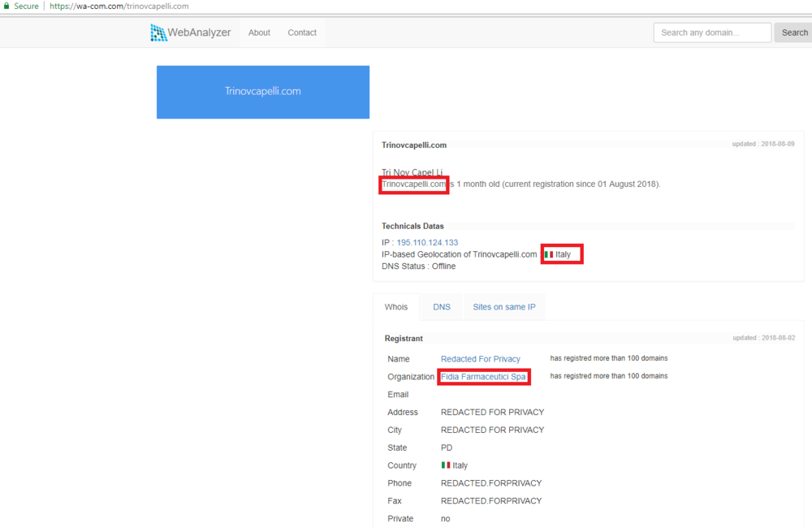Screen dimensions: 812x528
Task: Click the Technicals Datas section heading
Action: click(412, 226)
